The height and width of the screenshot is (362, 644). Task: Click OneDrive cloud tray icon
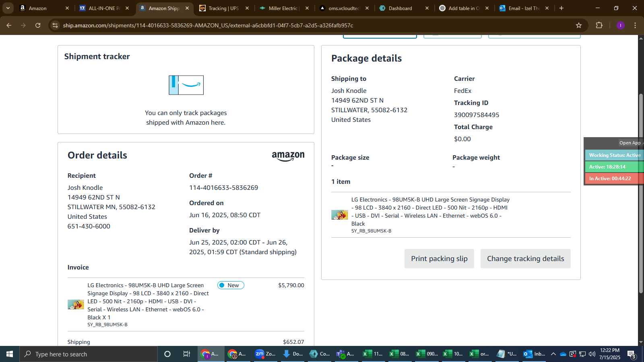coord(563,354)
